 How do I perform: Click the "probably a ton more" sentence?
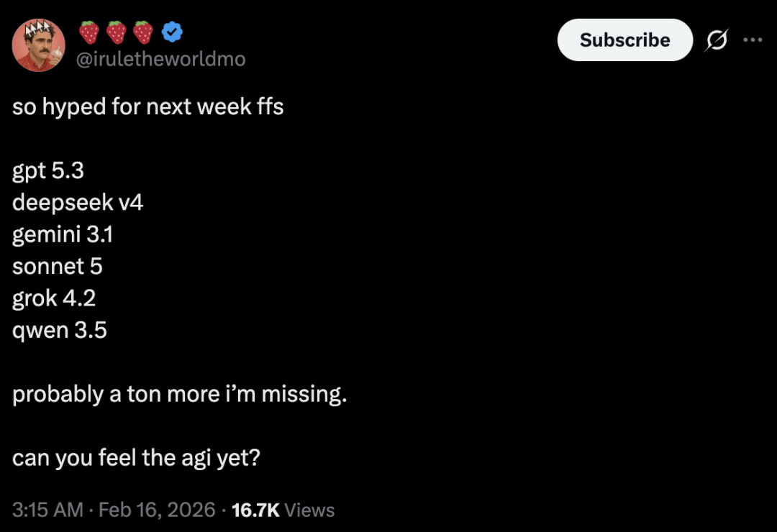click(180, 394)
